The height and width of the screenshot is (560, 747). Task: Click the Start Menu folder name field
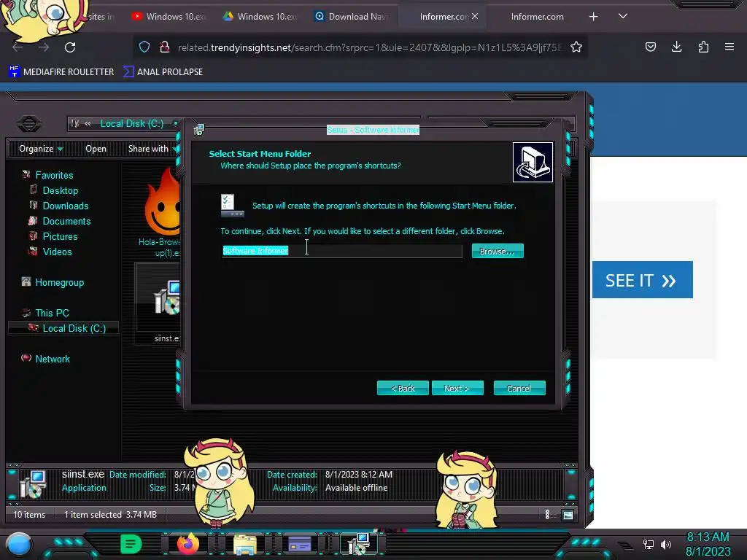341,251
